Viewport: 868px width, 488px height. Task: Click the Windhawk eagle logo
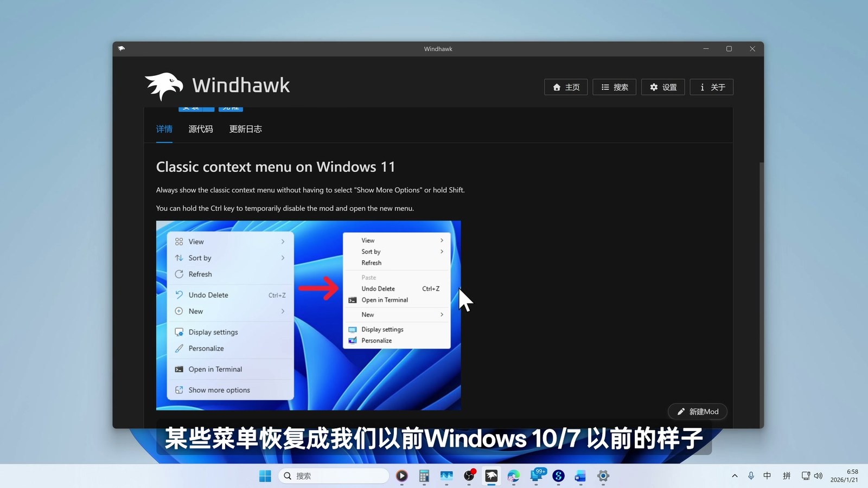[164, 86]
